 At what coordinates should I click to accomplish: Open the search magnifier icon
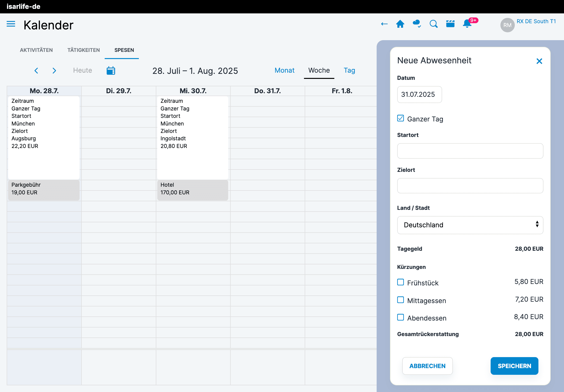(434, 24)
